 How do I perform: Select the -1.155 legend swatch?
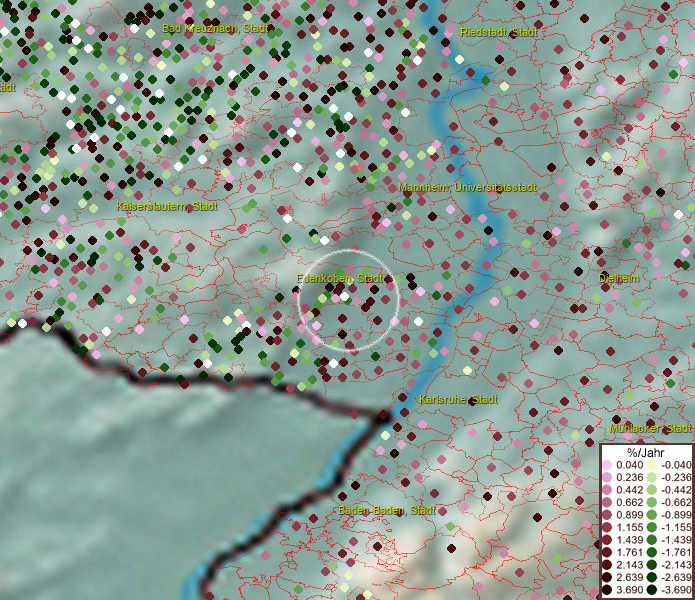(652, 527)
